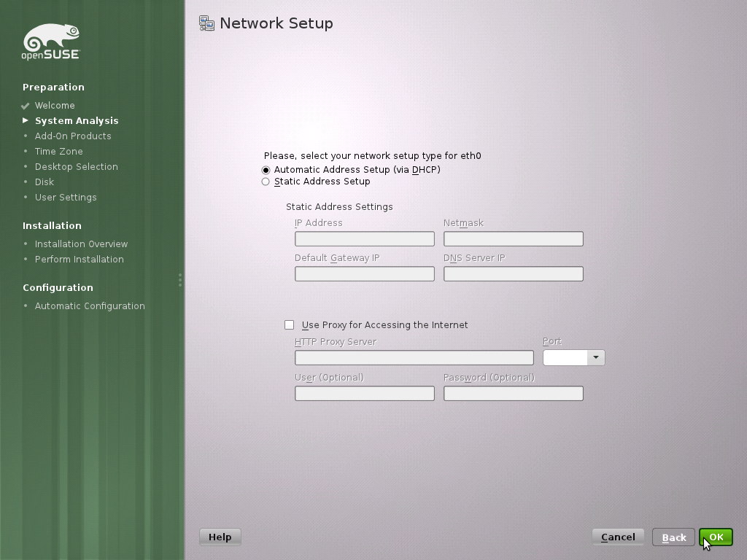Click the Network Setup title icon
The height and width of the screenshot is (560, 747).
(206, 23)
